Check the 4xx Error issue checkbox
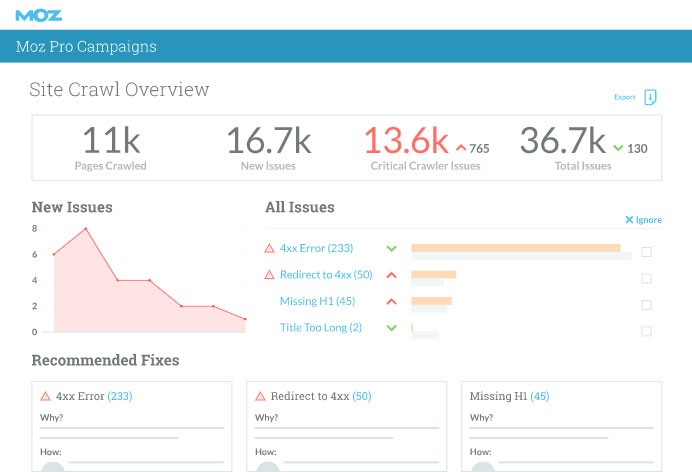 click(x=646, y=252)
